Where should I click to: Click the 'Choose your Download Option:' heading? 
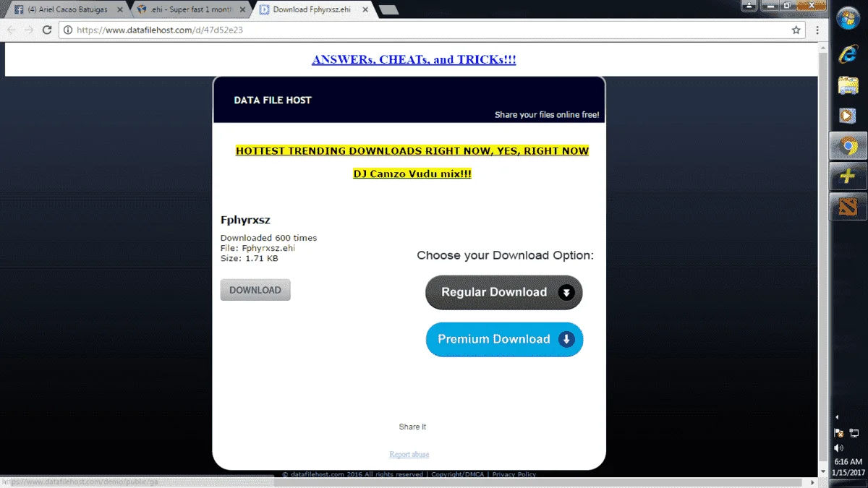click(505, 255)
